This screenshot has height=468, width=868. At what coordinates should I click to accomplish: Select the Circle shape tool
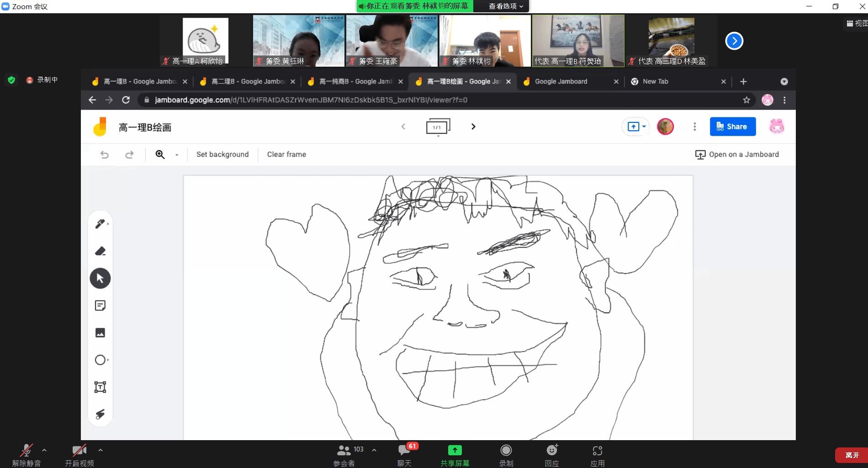[x=100, y=360]
